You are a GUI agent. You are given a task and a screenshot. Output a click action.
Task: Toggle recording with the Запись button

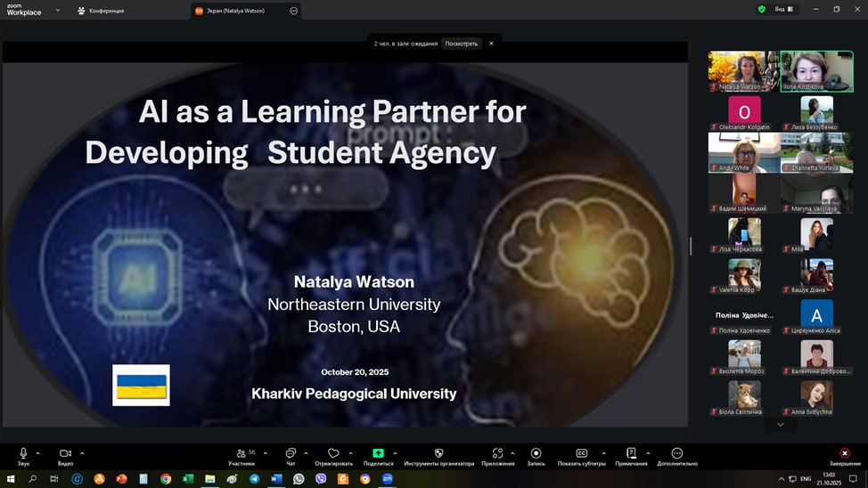(x=536, y=453)
